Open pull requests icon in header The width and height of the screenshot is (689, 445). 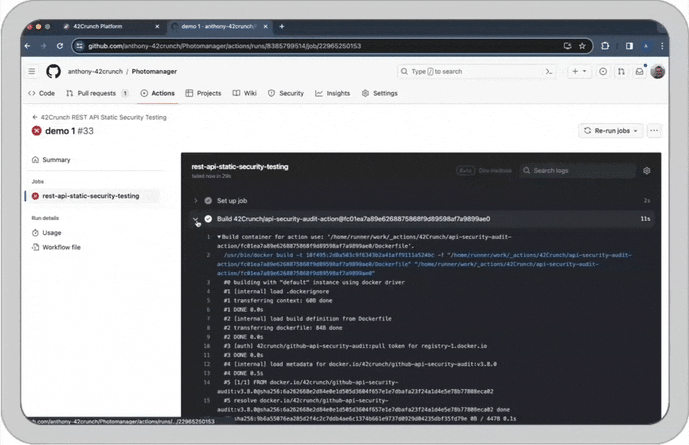[621, 71]
